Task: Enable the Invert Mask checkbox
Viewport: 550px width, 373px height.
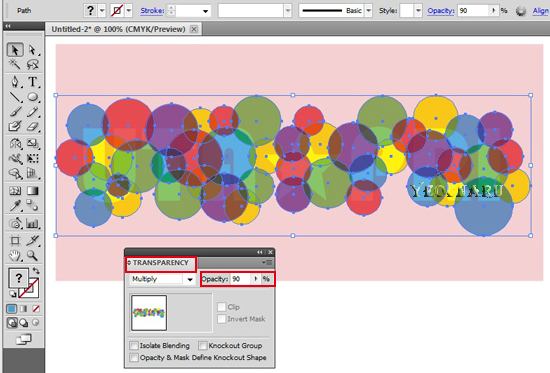Action: click(x=221, y=319)
